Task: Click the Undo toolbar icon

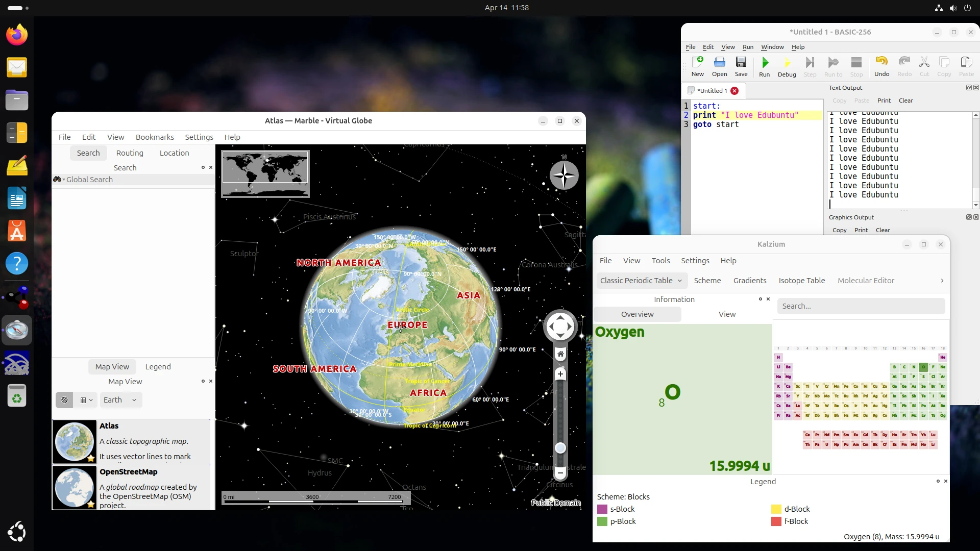Action: tap(881, 66)
